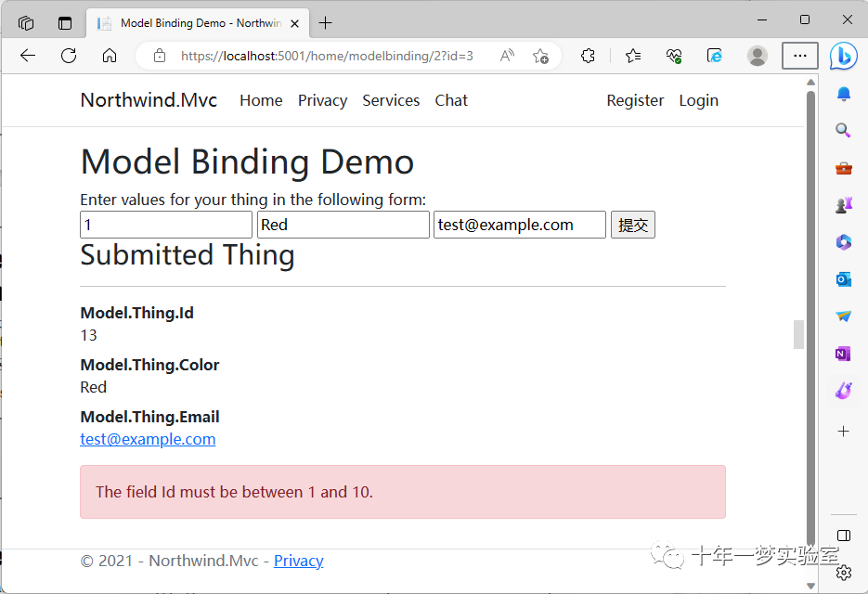Open the user profile avatar
Viewport: 868px width, 594px height.
coord(757,56)
